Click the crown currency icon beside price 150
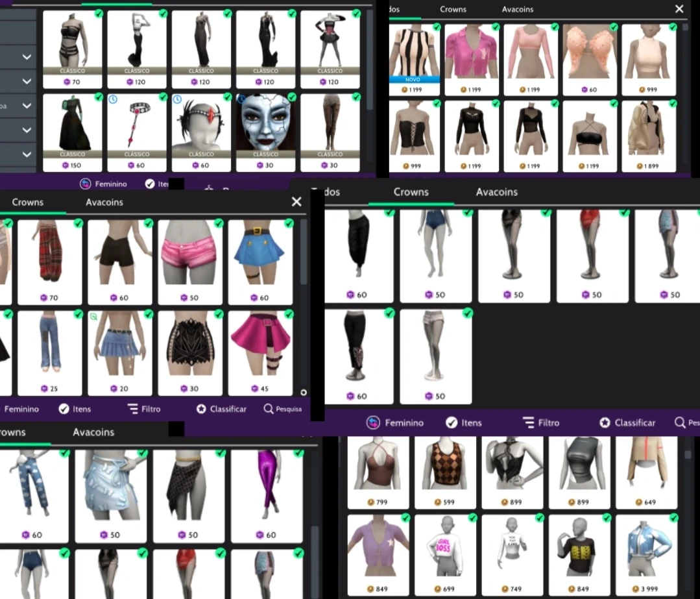 (x=66, y=165)
